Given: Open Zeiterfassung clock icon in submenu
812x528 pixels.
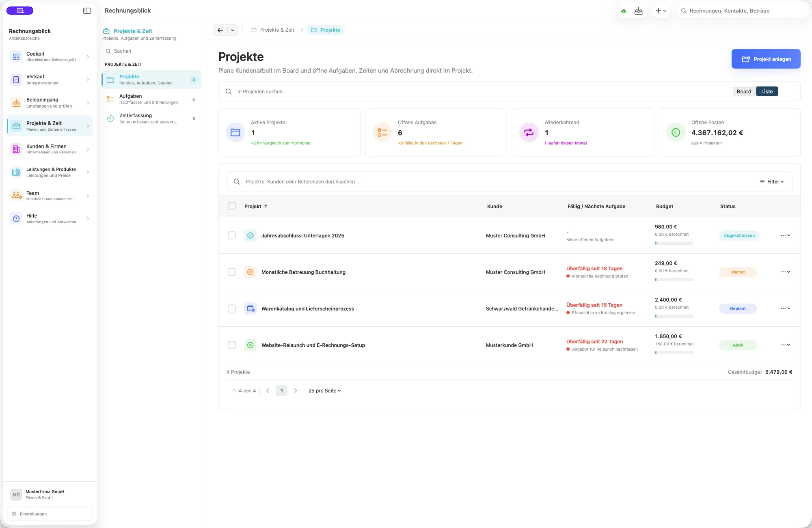Looking at the screenshot, I should click(110, 119).
